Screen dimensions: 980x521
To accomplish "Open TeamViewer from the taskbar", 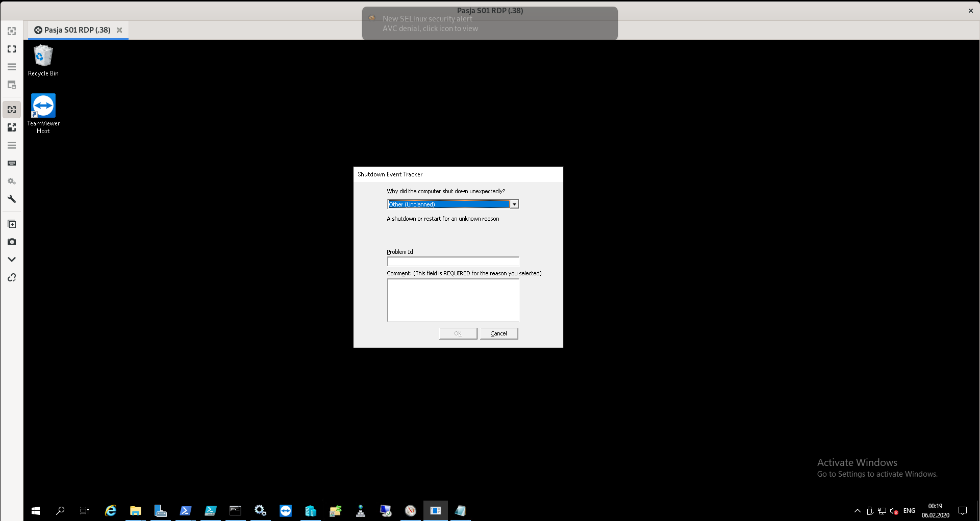I will coord(286,510).
